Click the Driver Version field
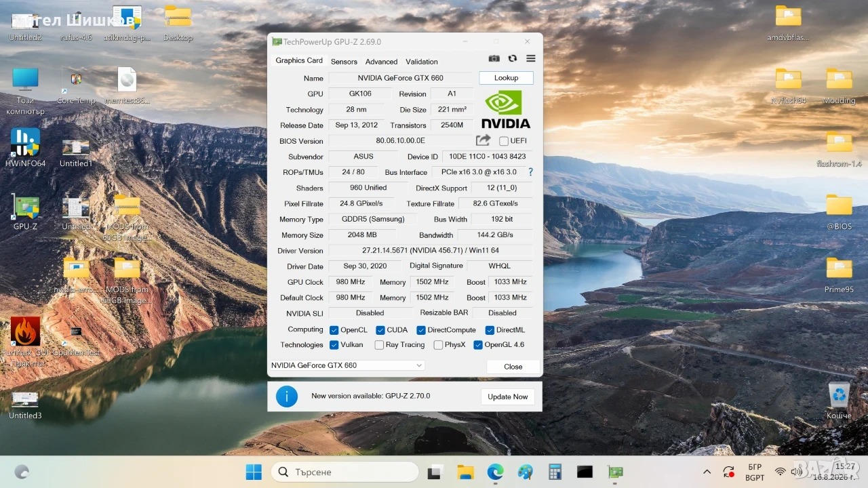This screenshot has height=488, width=868. 431,251
